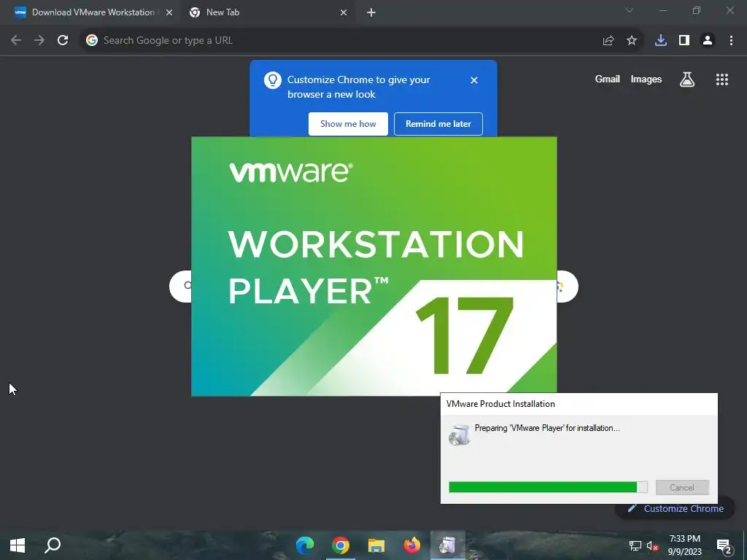Select the VMware installer taskbar icon

coord(448,545)
